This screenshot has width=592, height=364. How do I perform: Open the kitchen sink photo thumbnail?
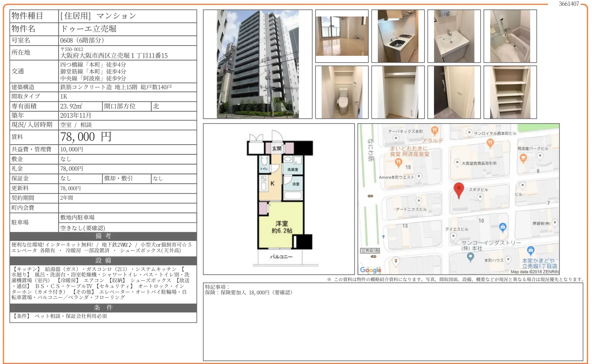398,36
